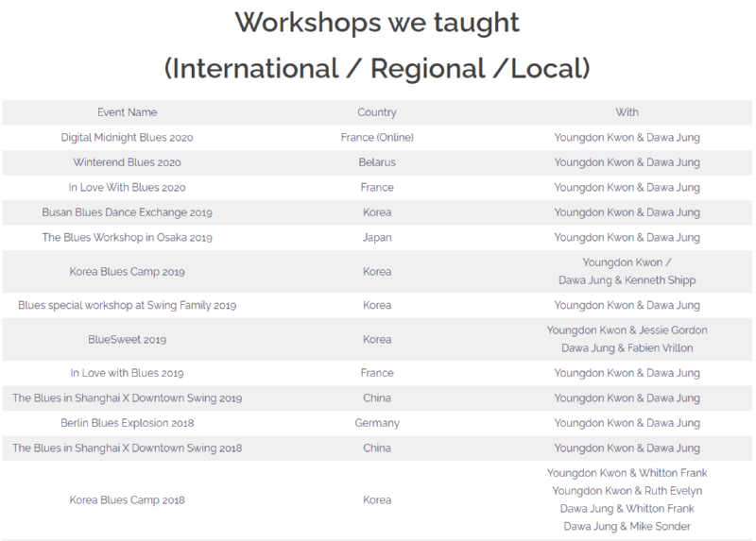Select "Youngdon Kwon & Jessie Gordon" instructor text
756x541 pixels.
[x=627, y=330]
